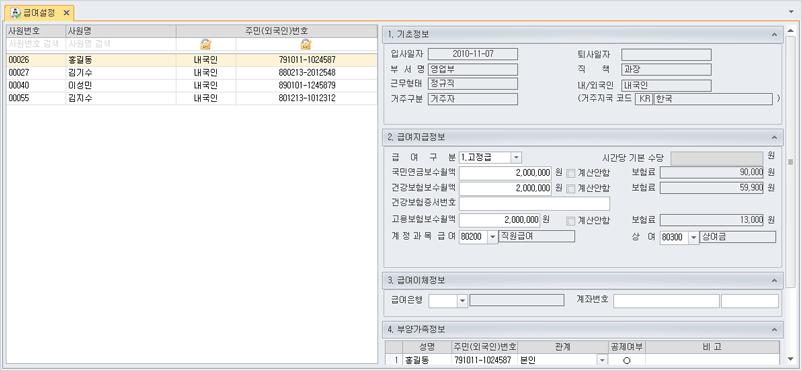Open the 관계 본인 dropdown in dependents table

[602, 360]
